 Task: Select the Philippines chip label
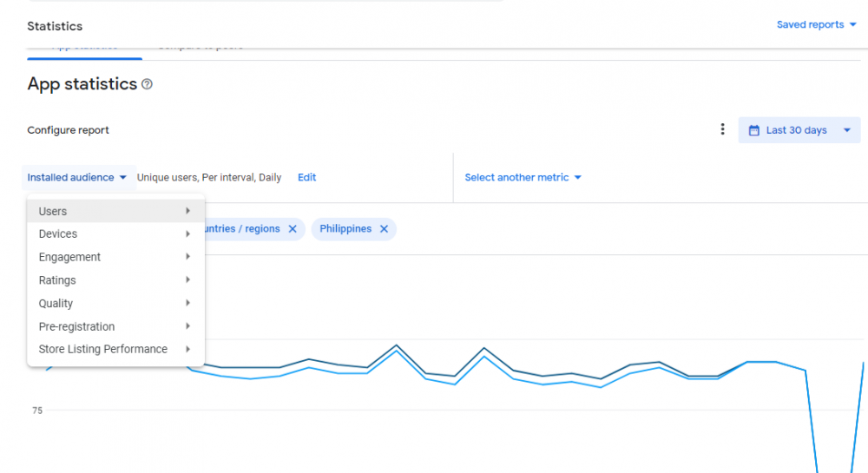pyautogui.click(x=345, y=229)
